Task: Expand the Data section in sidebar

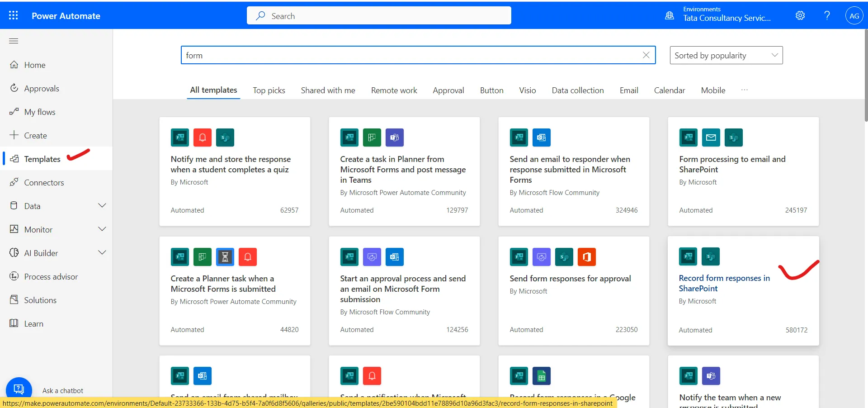Action: [102, 205]
